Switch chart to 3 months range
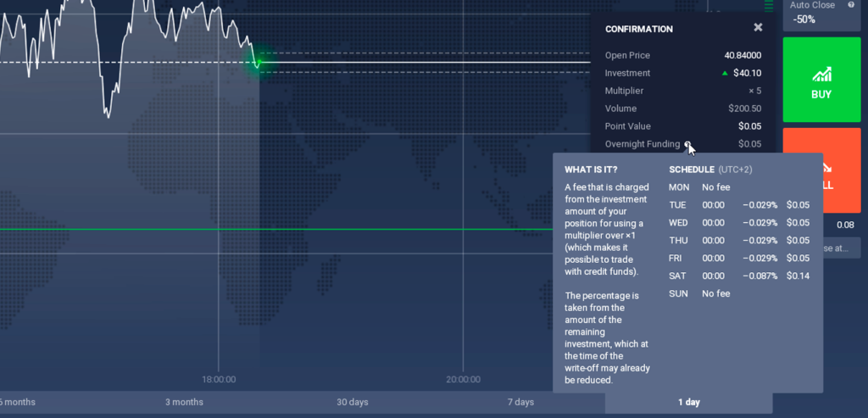Viewport: 868px width, 418px height. click(x=184, y=402)
